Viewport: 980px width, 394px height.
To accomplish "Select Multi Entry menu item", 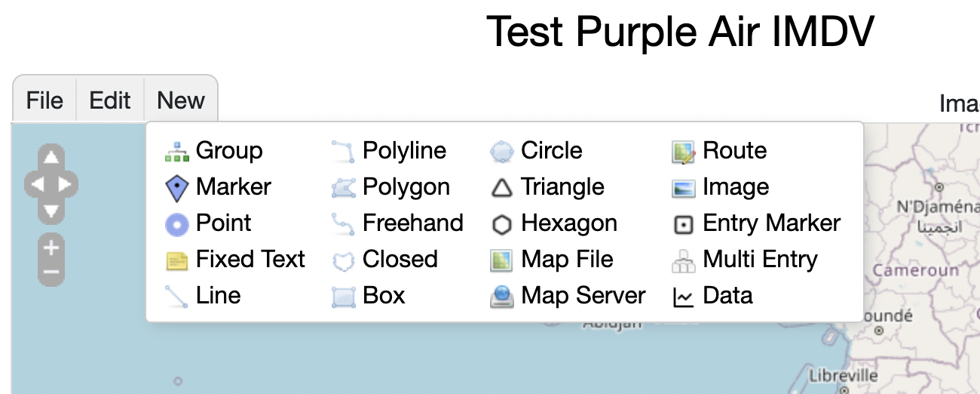I will click(760, 260).
